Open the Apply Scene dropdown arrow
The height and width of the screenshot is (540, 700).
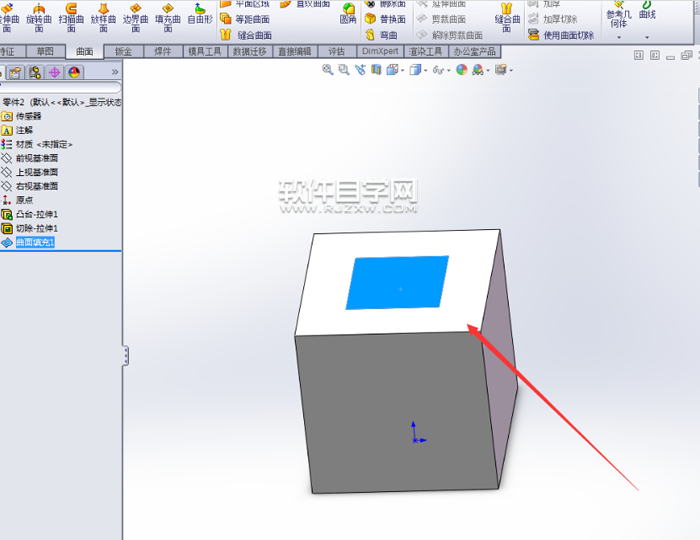(x=488, y=71)
